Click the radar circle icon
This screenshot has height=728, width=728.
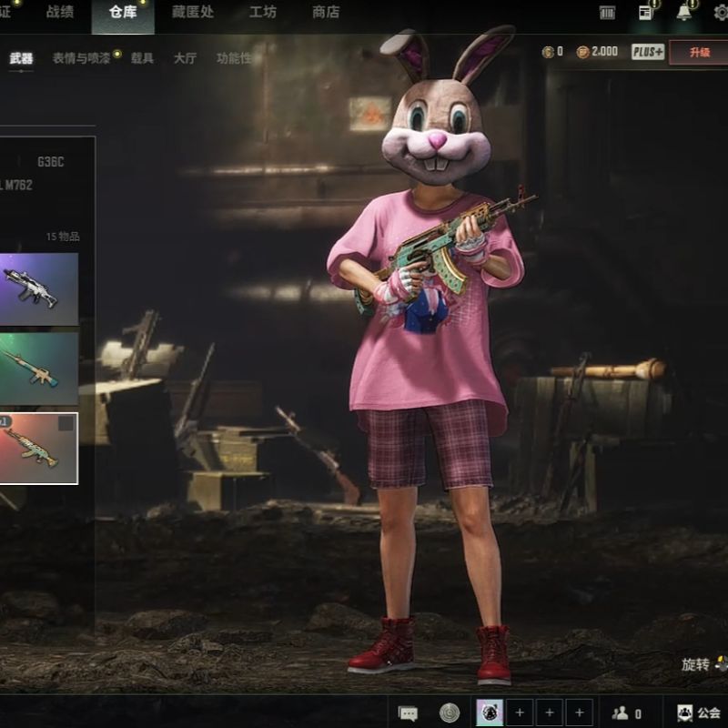tap(450, 713)
